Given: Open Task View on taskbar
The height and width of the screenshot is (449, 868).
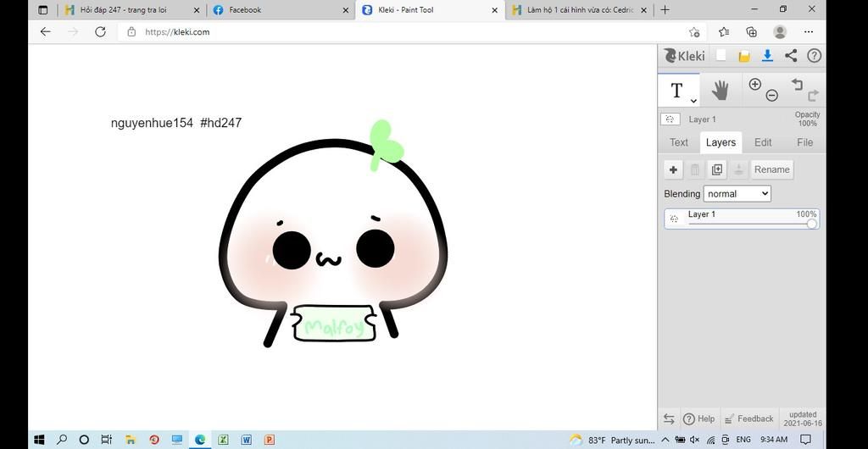Looking at the screenshot, I should (x=107, y=441).
